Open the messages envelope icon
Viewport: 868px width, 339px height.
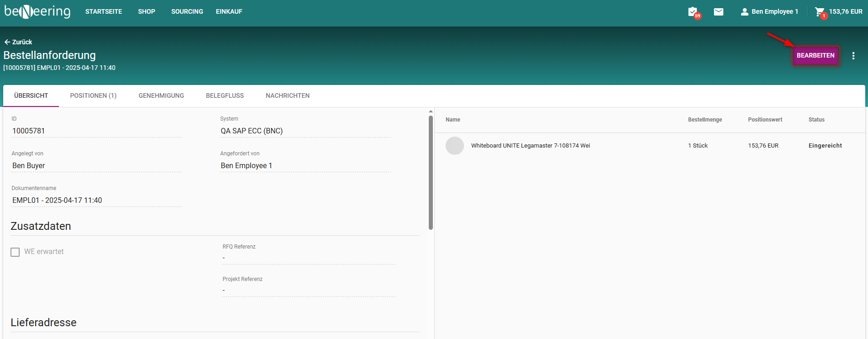click(x=719, y=12)
